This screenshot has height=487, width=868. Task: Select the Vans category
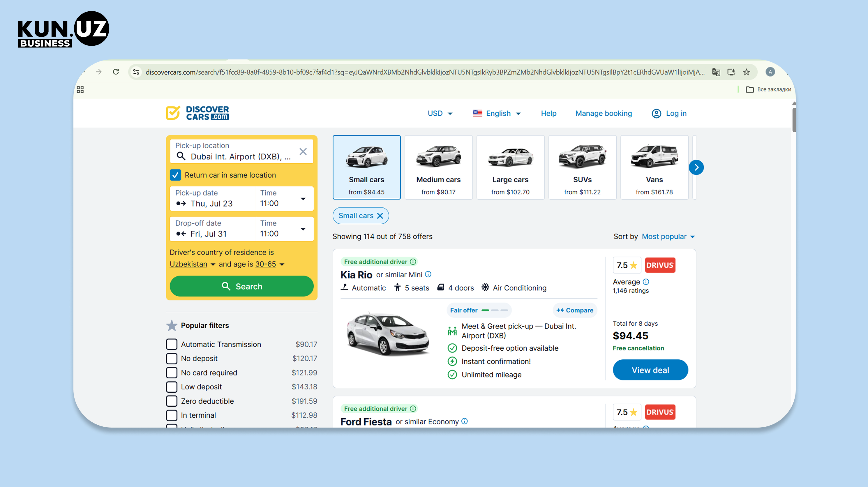pos(654,167)
